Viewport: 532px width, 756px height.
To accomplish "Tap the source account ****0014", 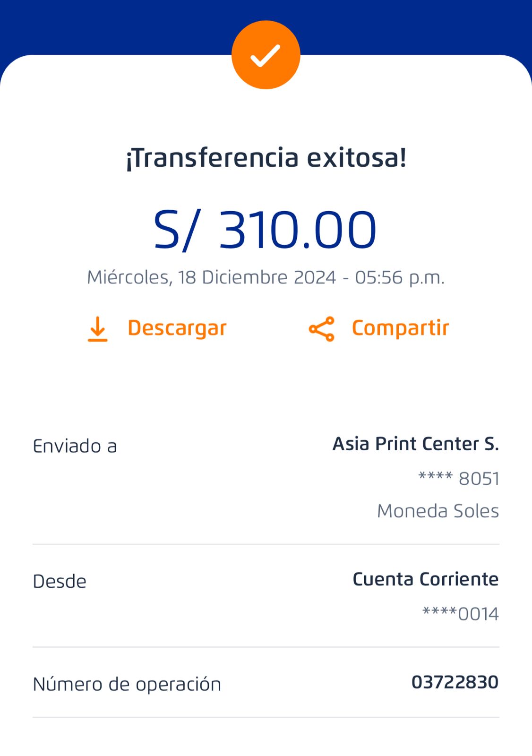I will point(460,614).
